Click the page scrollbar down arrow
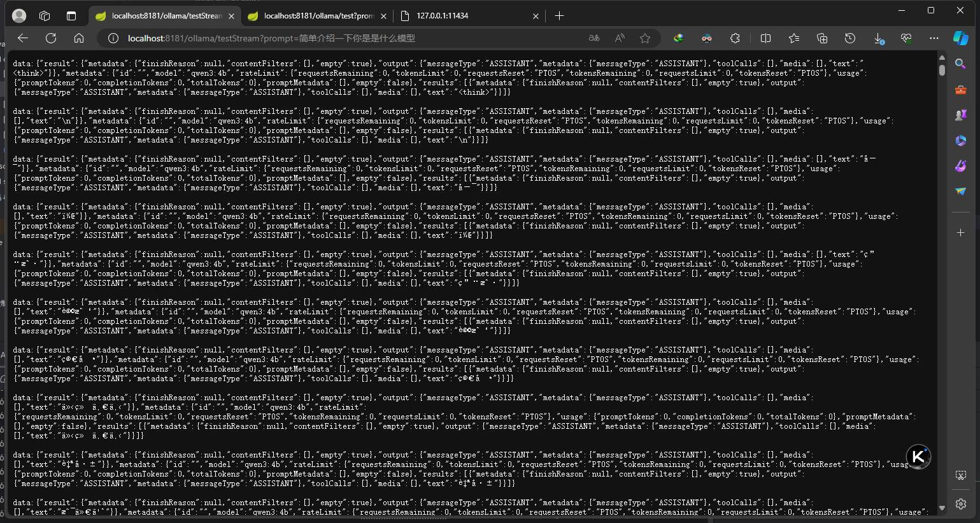The height and width of the screenshot is (523, 980). tap(942, 508)
